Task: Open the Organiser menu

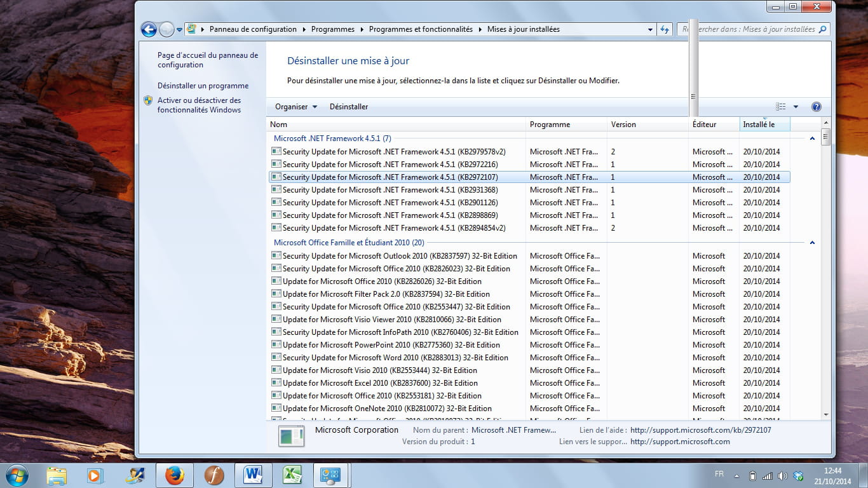Action: click(x=296, y=107)
